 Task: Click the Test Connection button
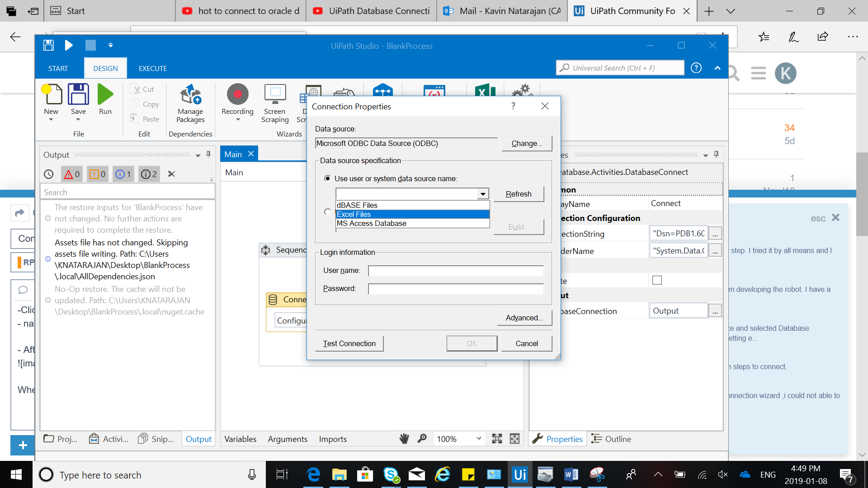[x=349, y=343]
